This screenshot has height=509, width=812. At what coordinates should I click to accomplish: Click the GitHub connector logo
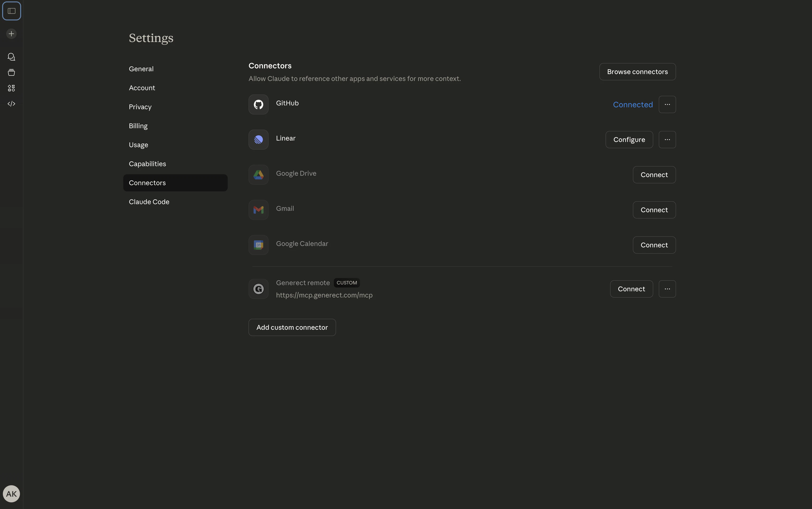tap(258, 104)
